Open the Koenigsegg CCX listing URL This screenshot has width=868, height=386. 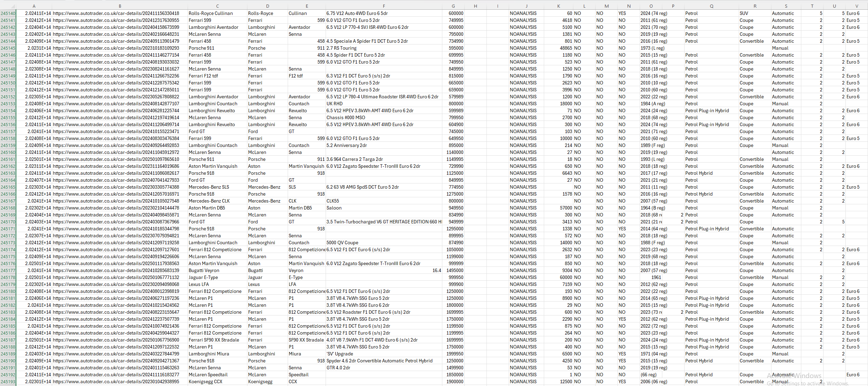[x=116, y=381]
